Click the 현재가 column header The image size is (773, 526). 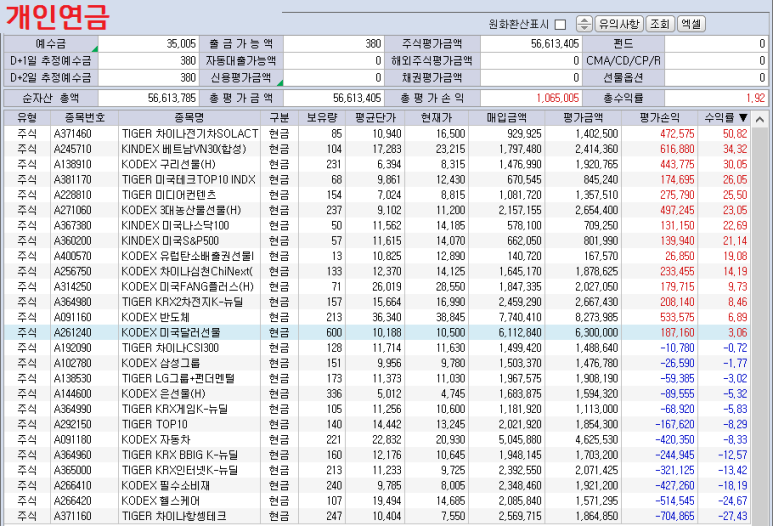pos(436,118)
